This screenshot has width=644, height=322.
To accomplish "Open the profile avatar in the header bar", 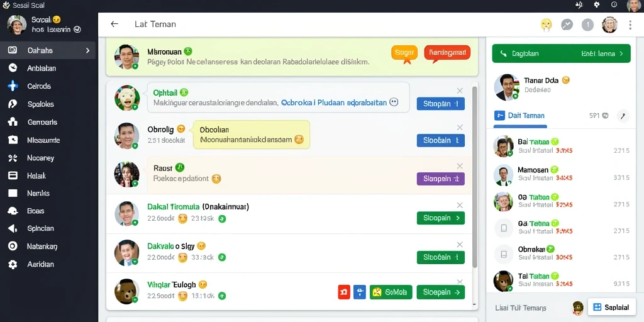I will coord(609,25).
